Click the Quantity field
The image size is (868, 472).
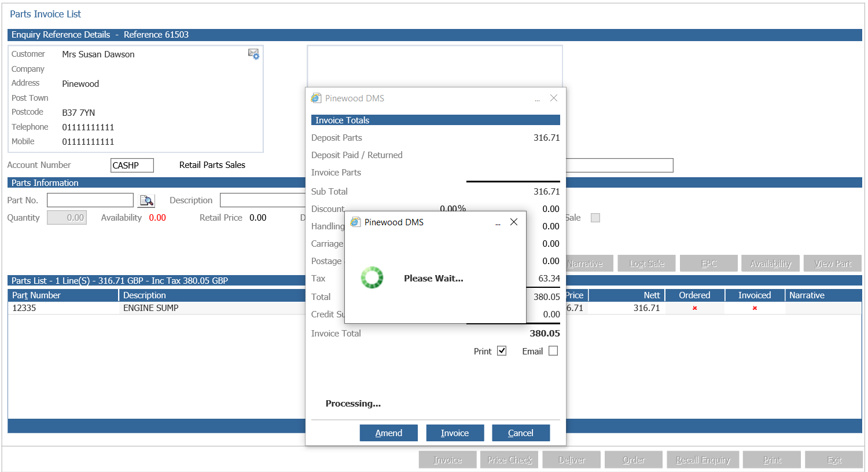(x=67, y=218)
